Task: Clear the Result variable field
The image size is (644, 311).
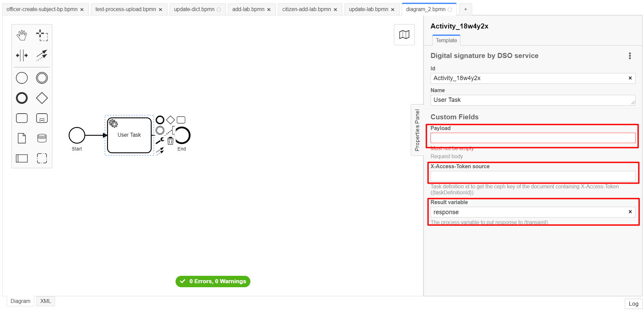Action: 630,212
